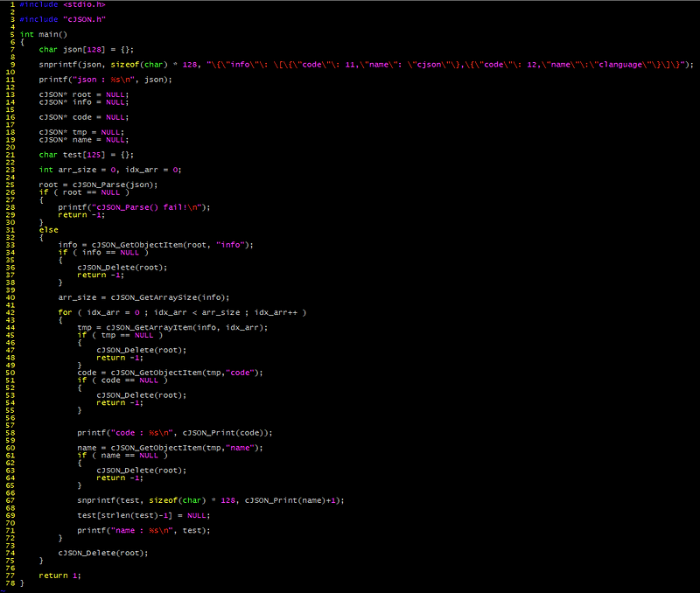
Task: Click 'name = cJSON_GetObjectItem(tmp,"name");' line
Action: click(x=170, y=448)
